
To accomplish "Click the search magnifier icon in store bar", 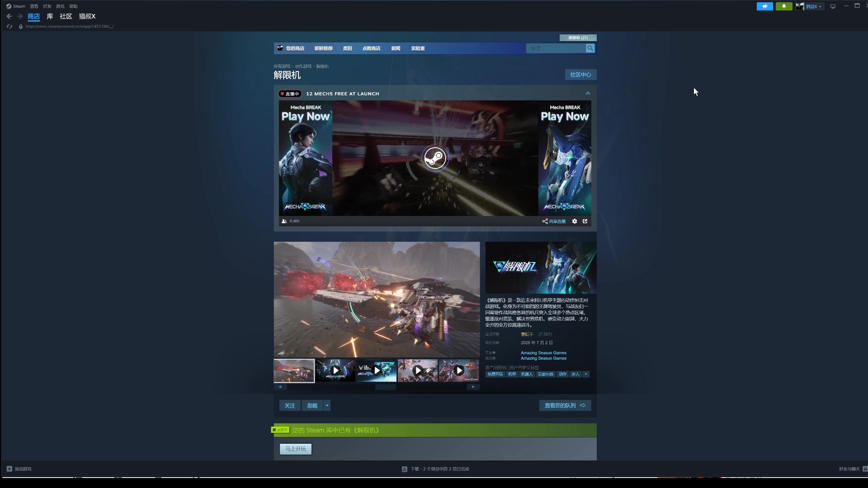I will tap(590, 48).
